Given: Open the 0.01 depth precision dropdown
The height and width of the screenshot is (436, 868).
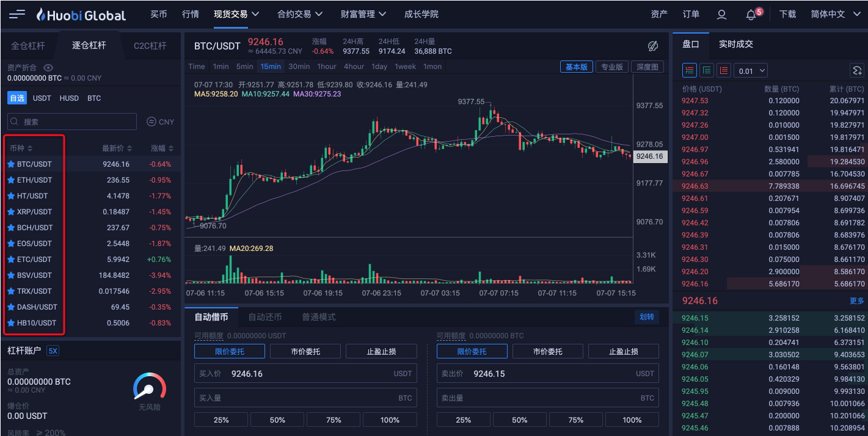Looking at the screenshot, I should [x=751, y=71].
